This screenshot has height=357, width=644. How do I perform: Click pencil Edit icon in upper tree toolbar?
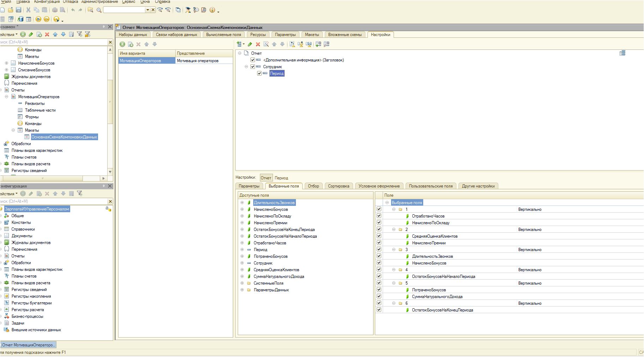point(31,34)
